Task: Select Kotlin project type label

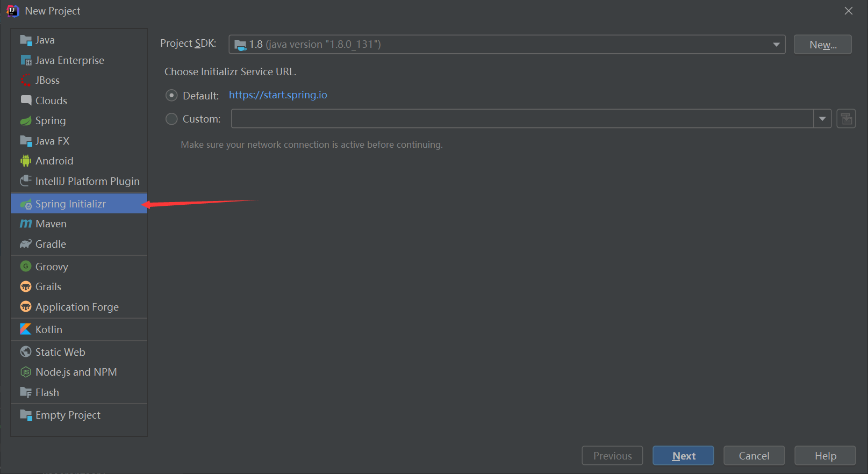Action: coord(49,329)
